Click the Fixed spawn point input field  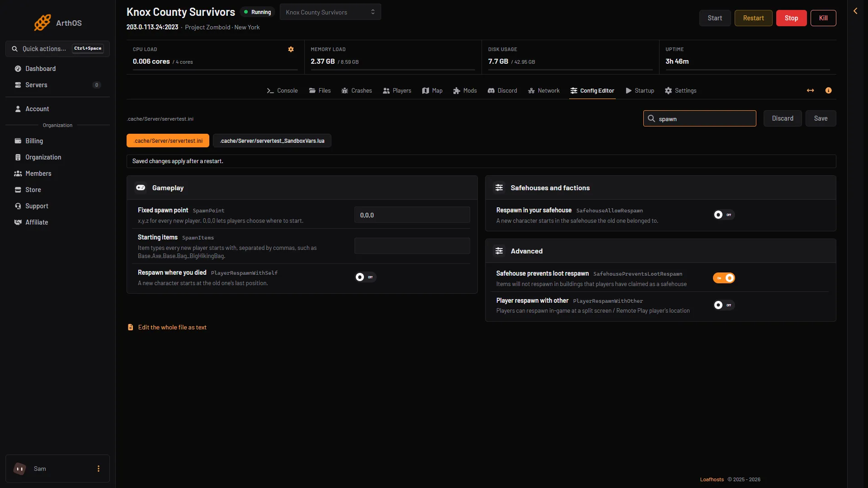click(x=412, y=215)
